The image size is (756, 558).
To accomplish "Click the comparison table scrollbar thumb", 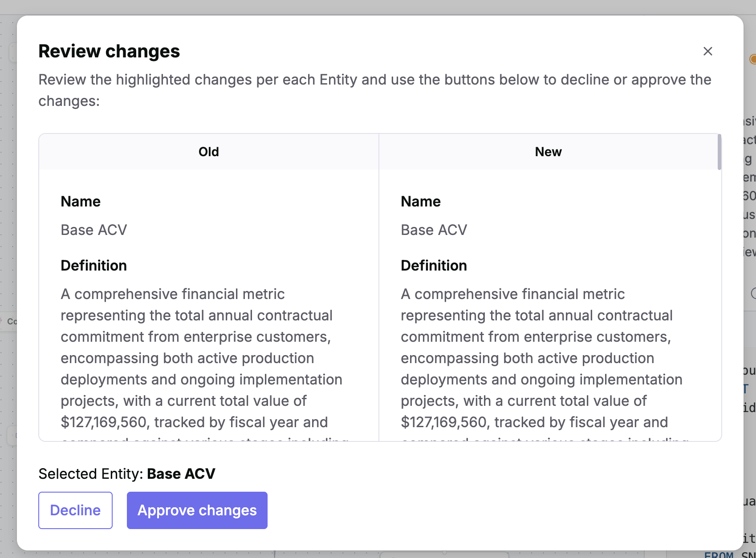I will coord(719,152).
